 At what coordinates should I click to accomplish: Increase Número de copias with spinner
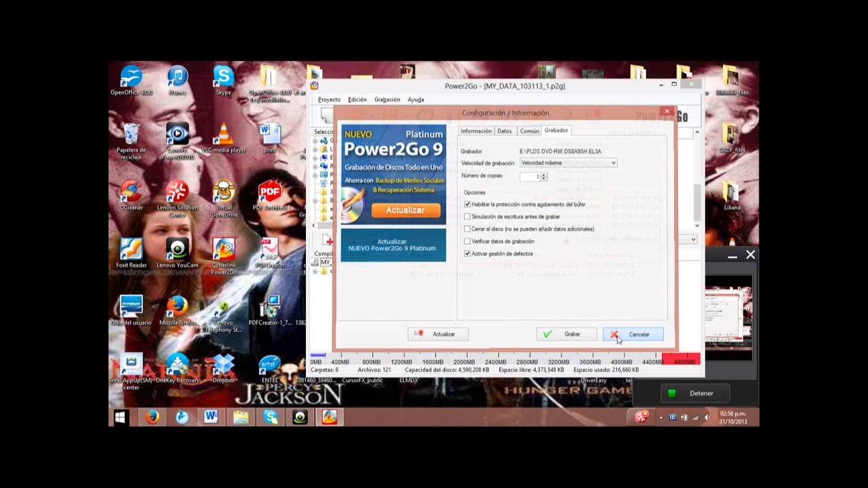click(544, 174)
